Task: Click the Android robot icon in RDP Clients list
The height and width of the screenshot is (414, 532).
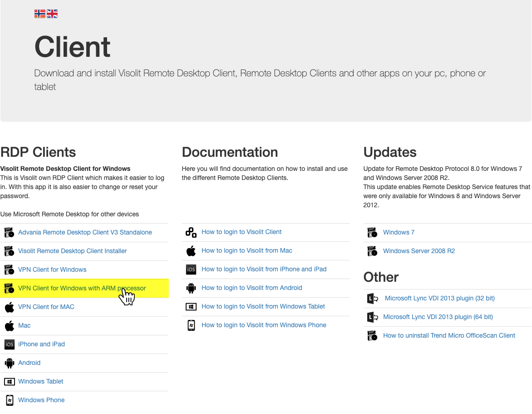Action: 9,363
